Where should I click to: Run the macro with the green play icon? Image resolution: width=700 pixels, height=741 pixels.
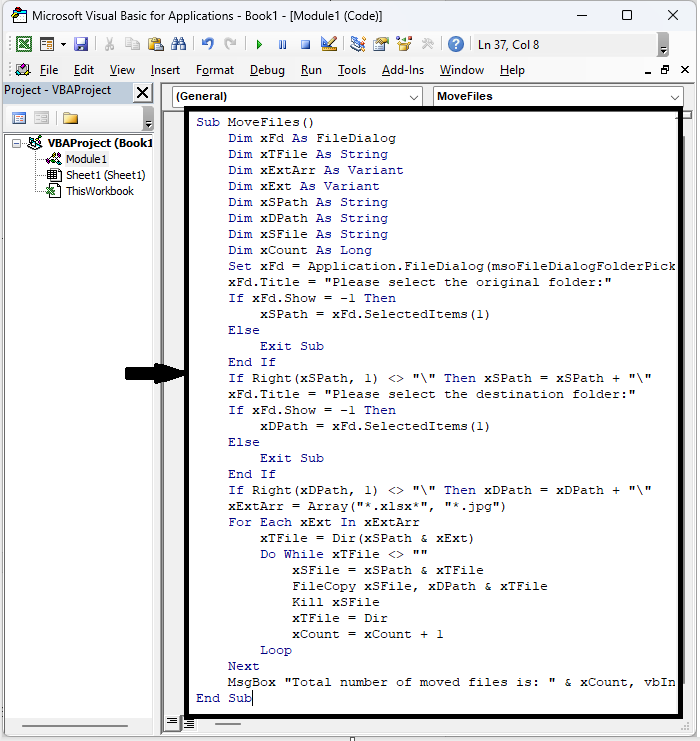point(259,45)
